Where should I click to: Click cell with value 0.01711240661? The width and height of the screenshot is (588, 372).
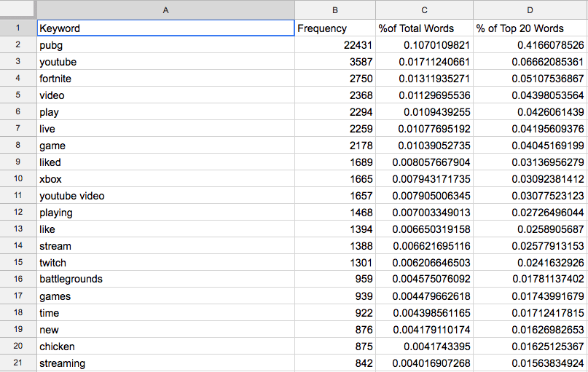tap(424, 61)
